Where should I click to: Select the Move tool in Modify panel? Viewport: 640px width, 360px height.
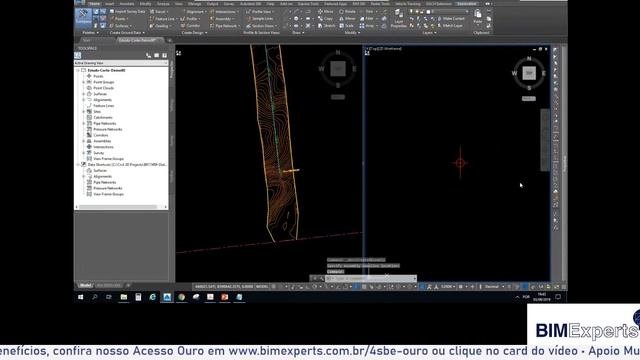pos(326,12)
